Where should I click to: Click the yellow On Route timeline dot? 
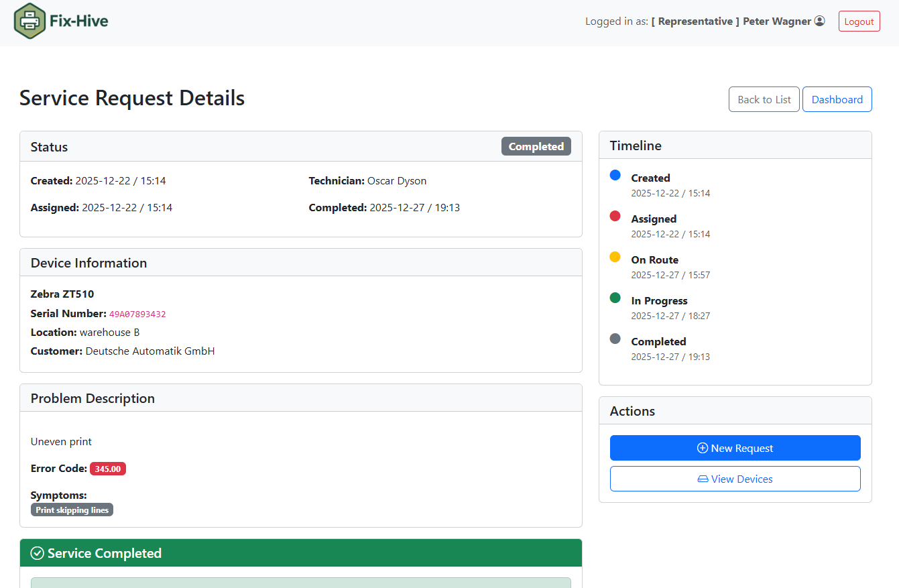click(615, 257)
